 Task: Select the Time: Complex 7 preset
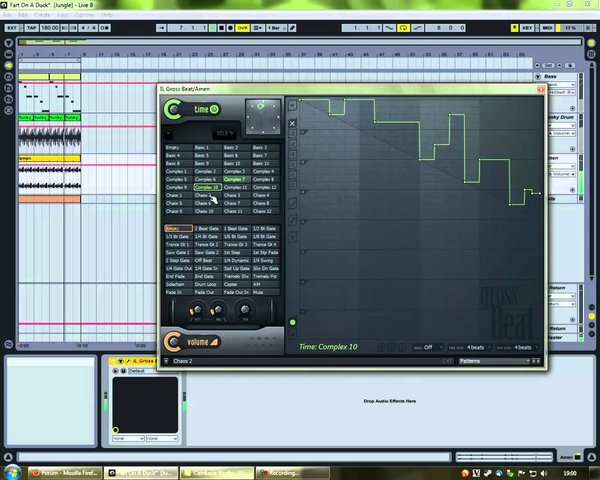236,179
